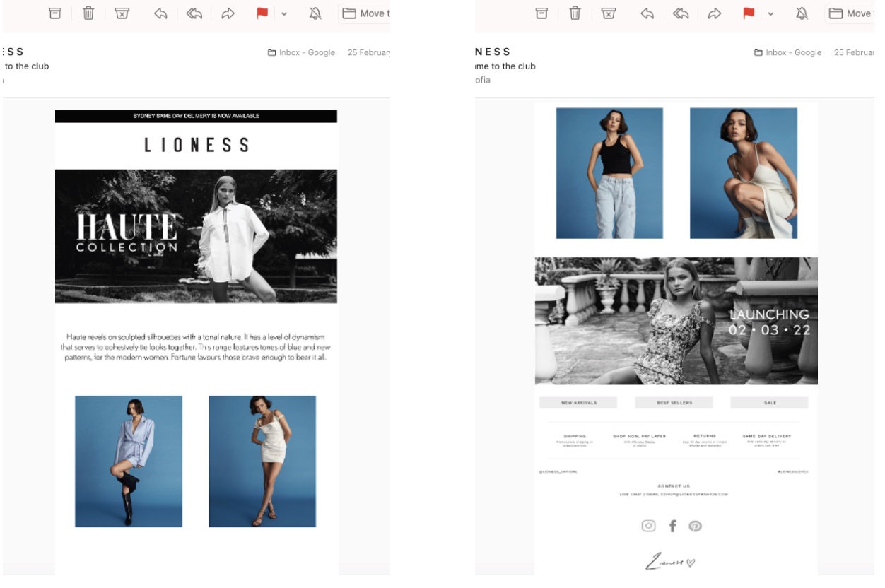Viewport: 885px width, 588px height.
Task: Open the Haute Collection hero image
Action: pos(196,236)
